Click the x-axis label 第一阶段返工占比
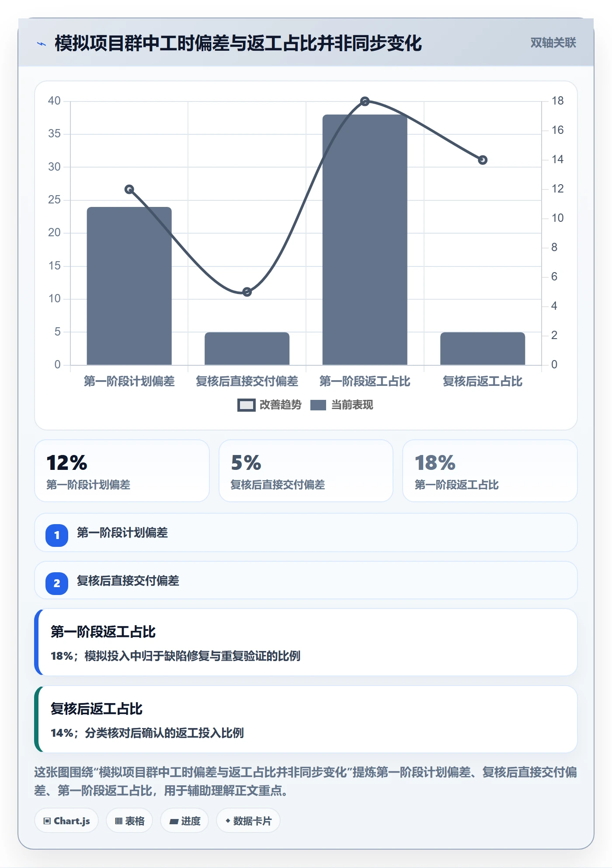This screenshot has height=868, width=612. pyautogui.click(x=365, y=381)
